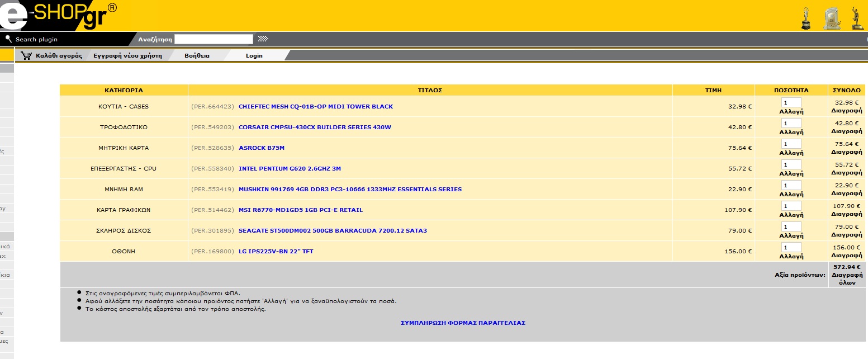Click Αλλαγή for the CHIEFTEC case row
The image size is (868, 359).
point(791,111)
